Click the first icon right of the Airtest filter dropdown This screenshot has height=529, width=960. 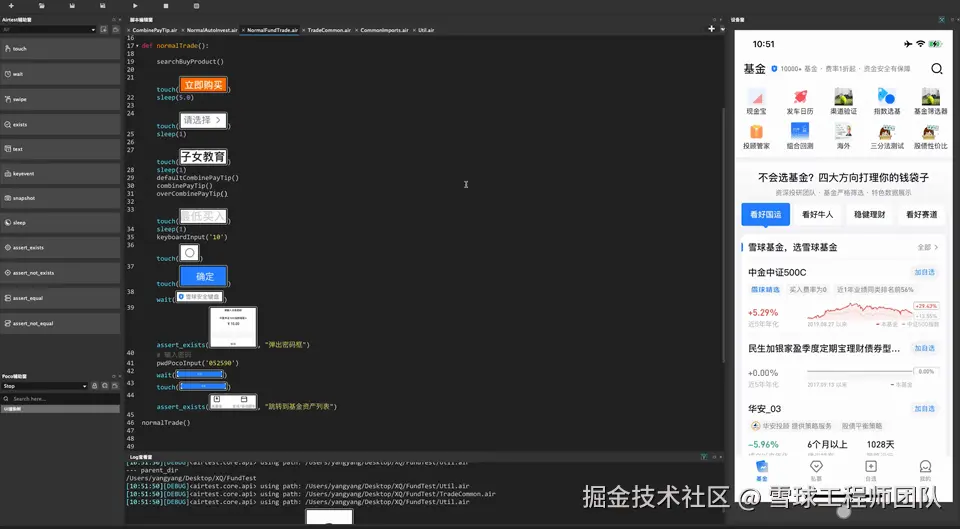click(104, 29)
